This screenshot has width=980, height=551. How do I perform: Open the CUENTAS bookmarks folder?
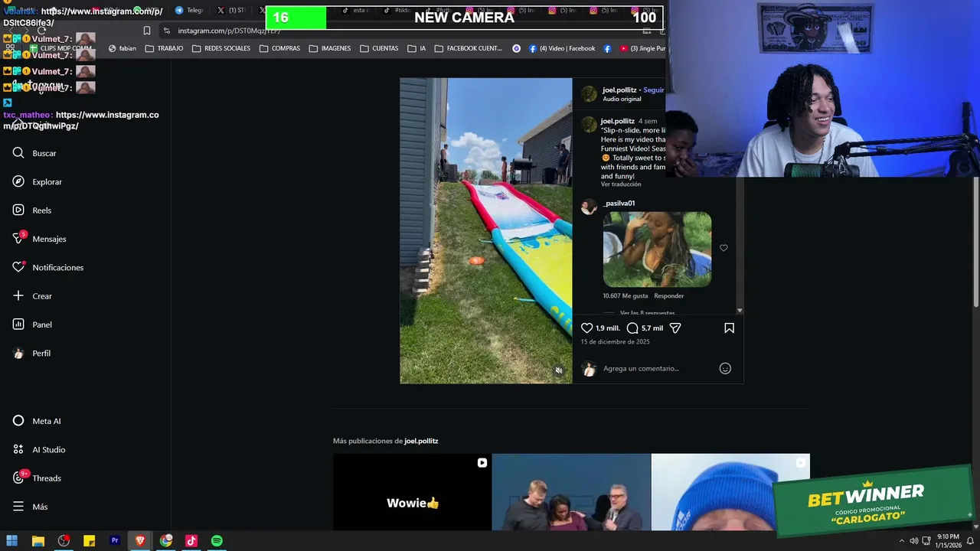pos(378,48)
